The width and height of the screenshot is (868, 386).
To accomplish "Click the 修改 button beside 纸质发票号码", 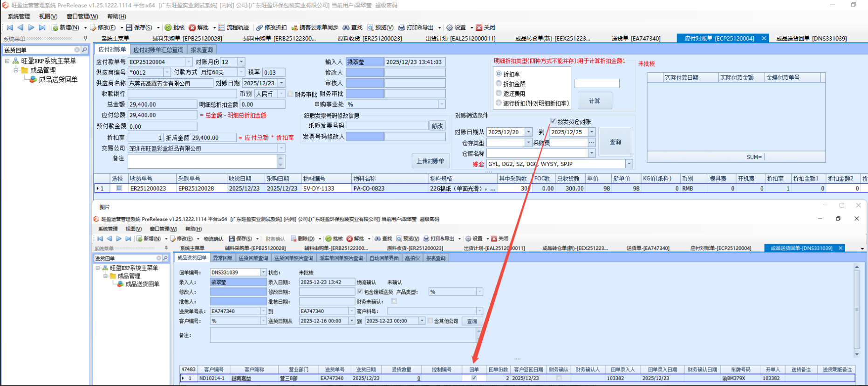I will [437, 126].
